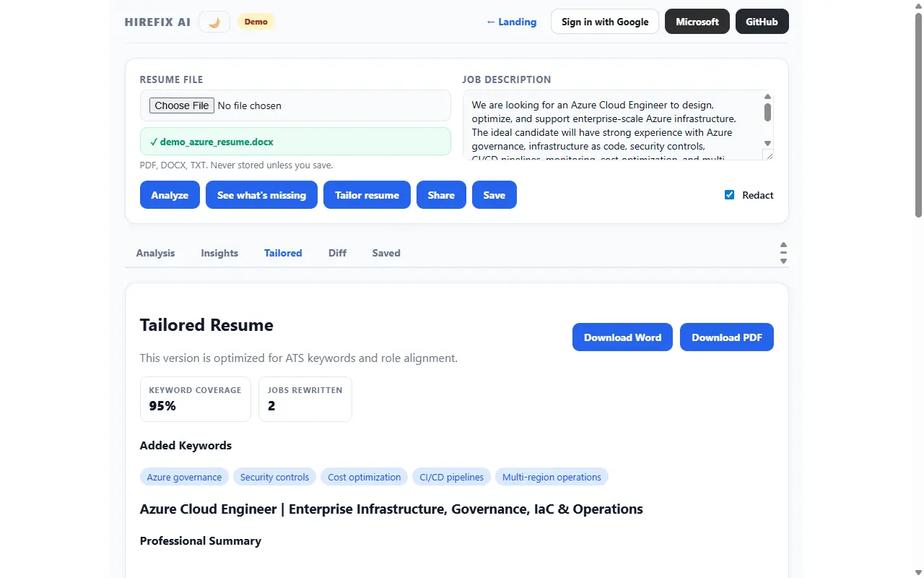Download the resume as Word

pyautogui.click(x=622, y=337)
